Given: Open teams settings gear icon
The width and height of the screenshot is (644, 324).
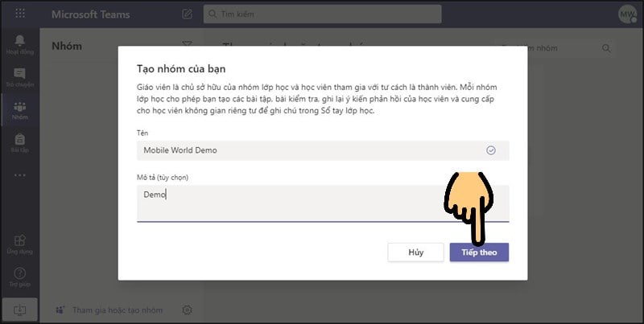Looking at the screenshot, I should coord(187,310).
